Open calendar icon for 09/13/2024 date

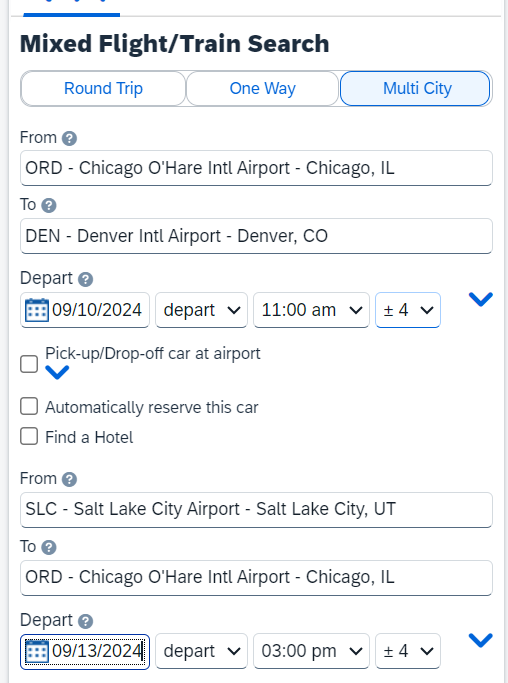tap(37, 652)
